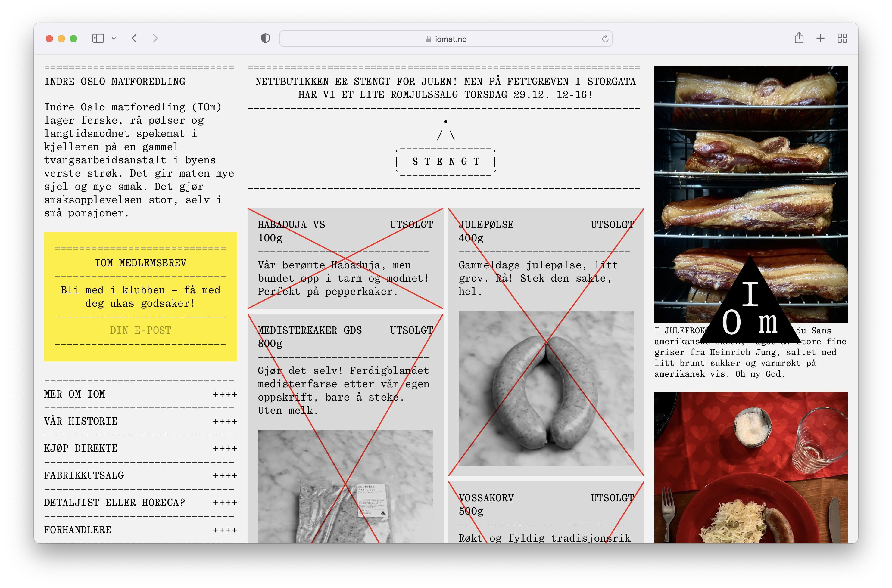Click the "Bli med i klubben" text
892x588 pixels.
pyautogui.click(x=140, y=297)
